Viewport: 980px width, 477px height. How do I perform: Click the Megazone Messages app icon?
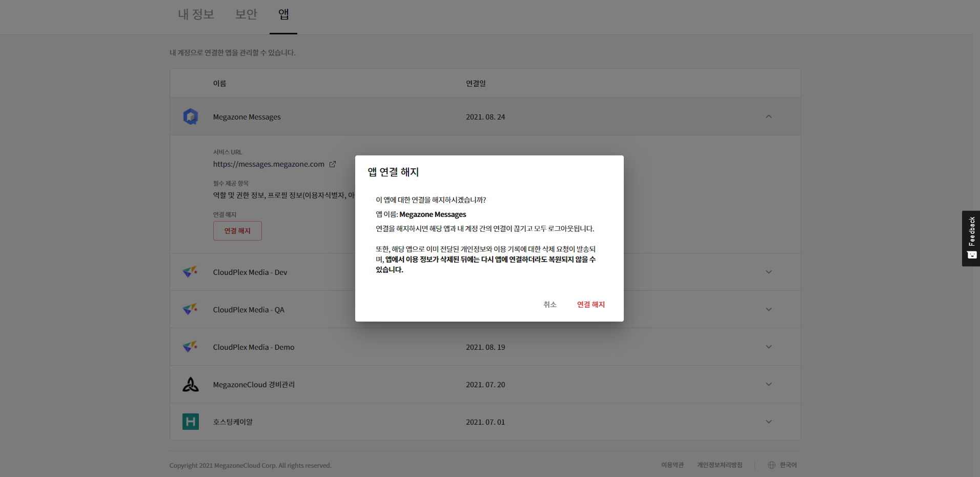[x=191, y=116]
